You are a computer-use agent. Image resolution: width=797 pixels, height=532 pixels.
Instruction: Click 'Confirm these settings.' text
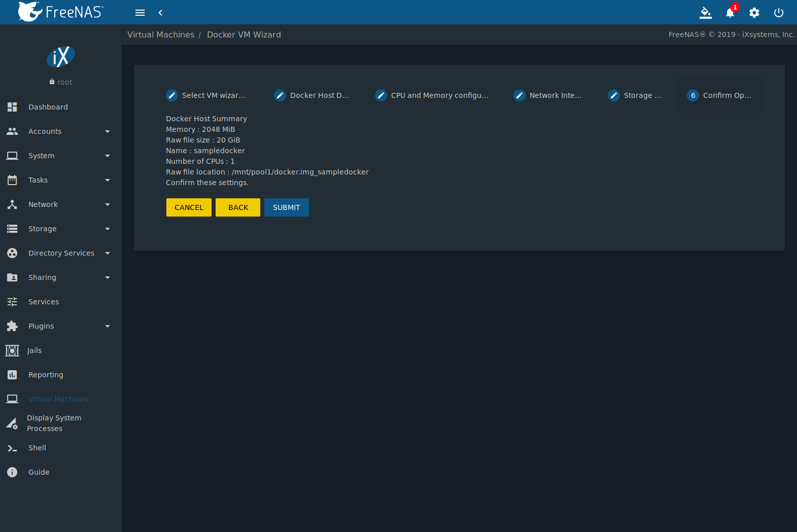[x=207, y=183]
